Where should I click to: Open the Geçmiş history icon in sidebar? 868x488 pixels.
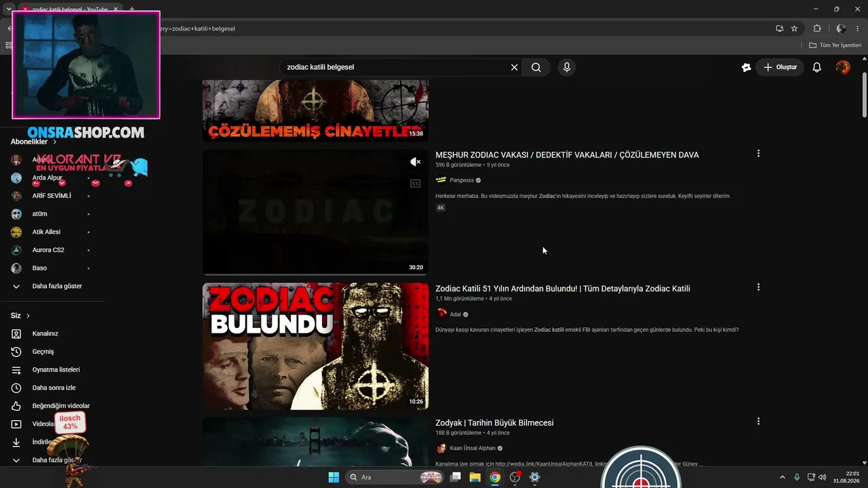point(16,352)
